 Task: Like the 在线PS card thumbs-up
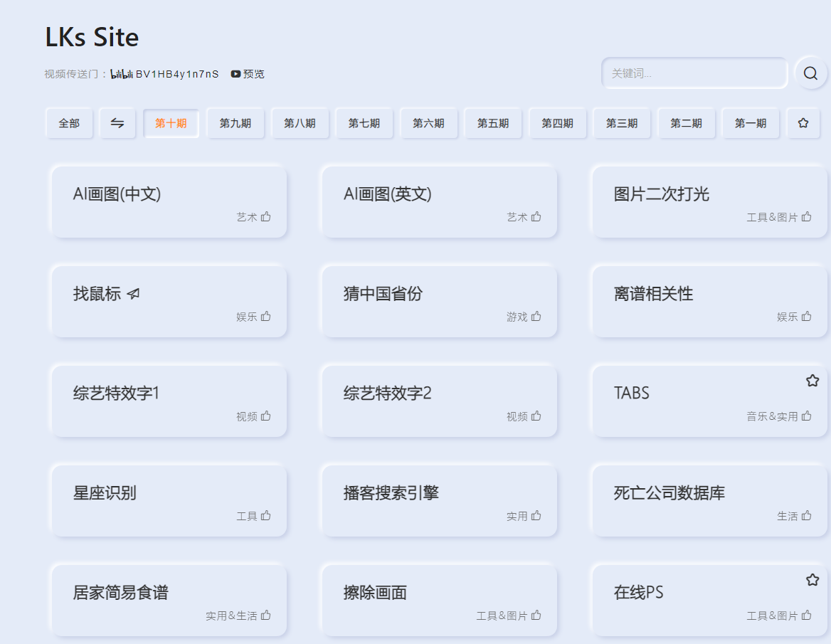(807, 616)
